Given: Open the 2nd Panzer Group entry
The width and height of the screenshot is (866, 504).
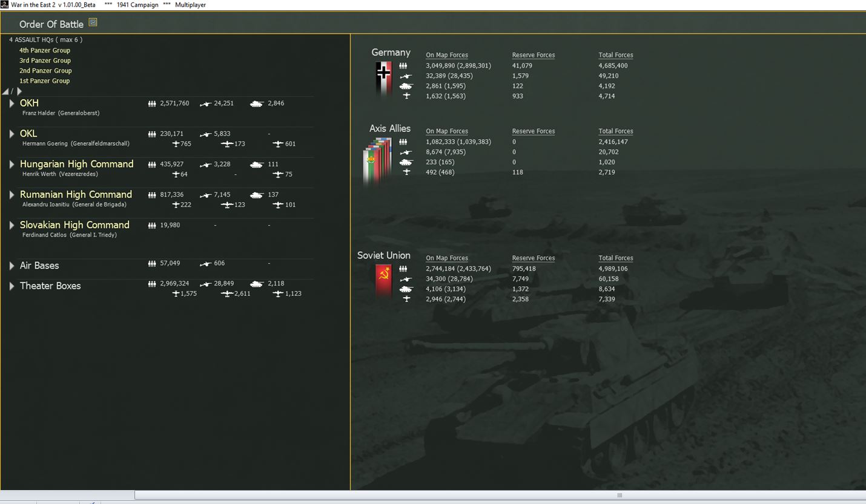Looking at the screenshot, I should click(x=45, y=71).
